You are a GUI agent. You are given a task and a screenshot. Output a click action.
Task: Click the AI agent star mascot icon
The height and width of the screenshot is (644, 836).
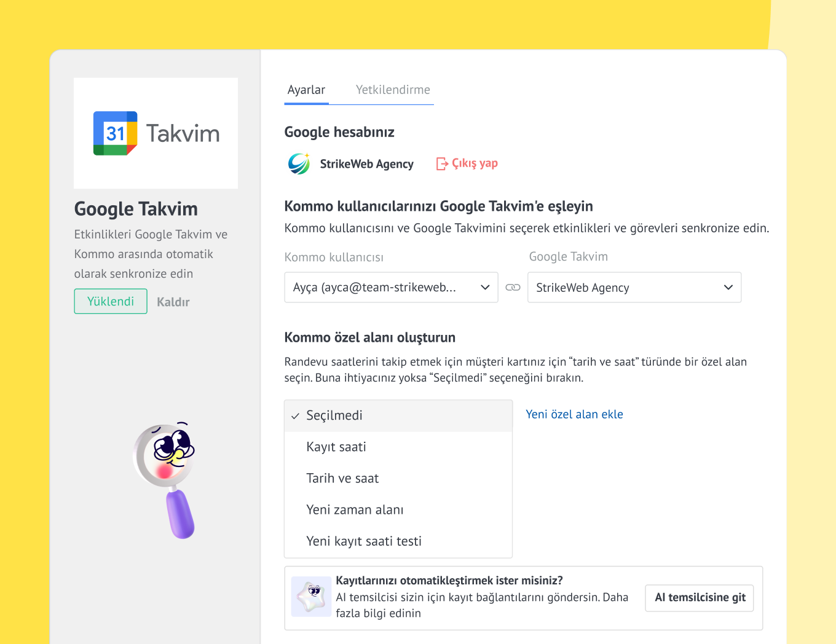[311, 596]
